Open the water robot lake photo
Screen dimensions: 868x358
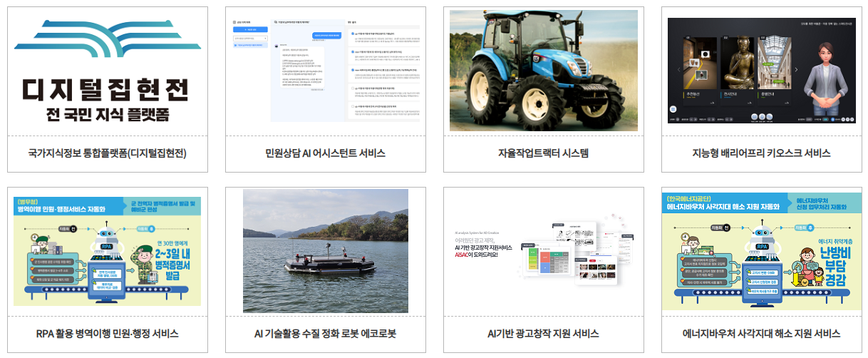(326, 251)
